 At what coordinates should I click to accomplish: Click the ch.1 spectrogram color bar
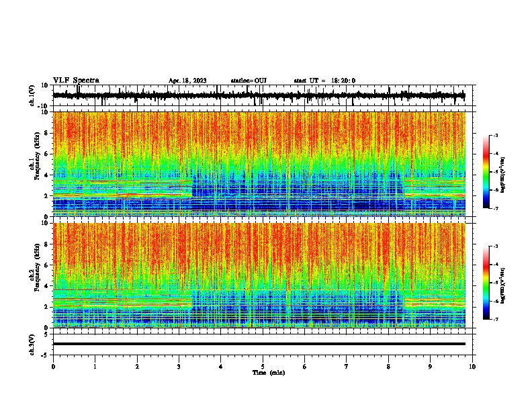(x=486, y=172)
